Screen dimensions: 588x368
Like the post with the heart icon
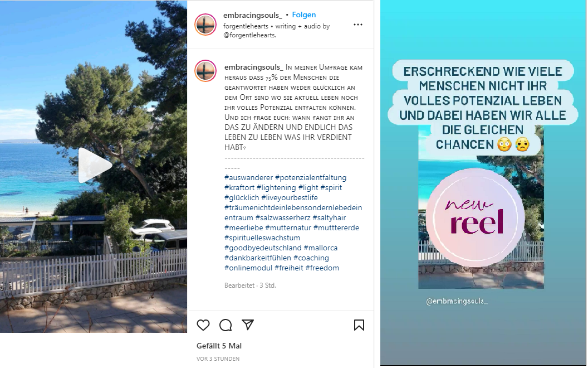(203, 325)
